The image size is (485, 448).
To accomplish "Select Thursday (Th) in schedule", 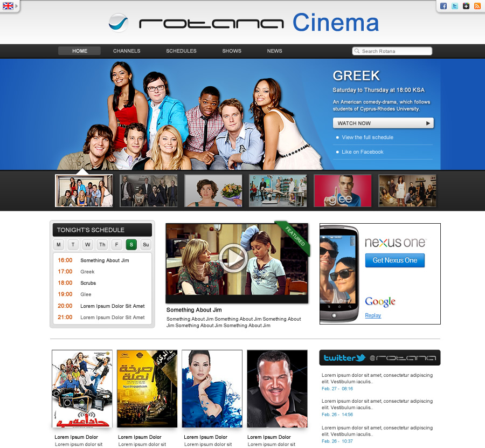I will click(x=102, y=244).
